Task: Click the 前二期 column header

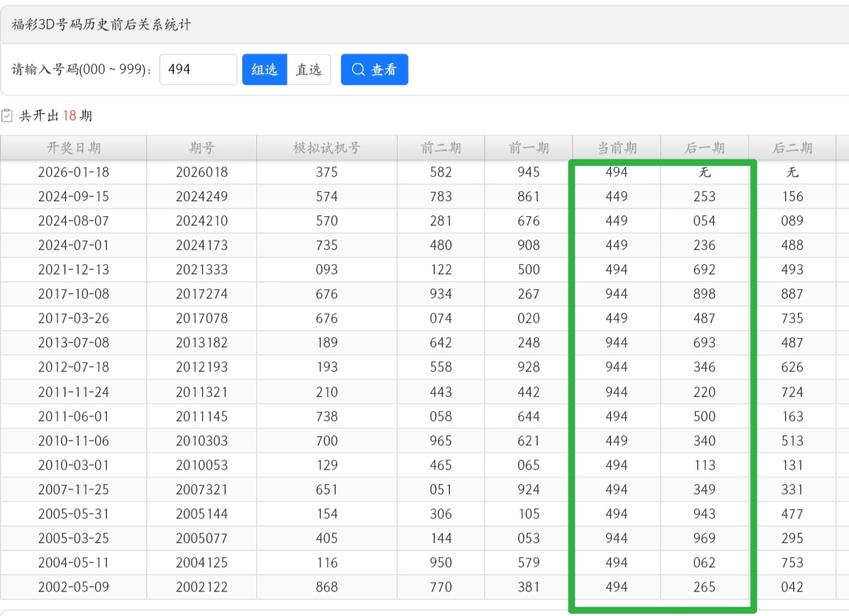Action: [441, 148]
